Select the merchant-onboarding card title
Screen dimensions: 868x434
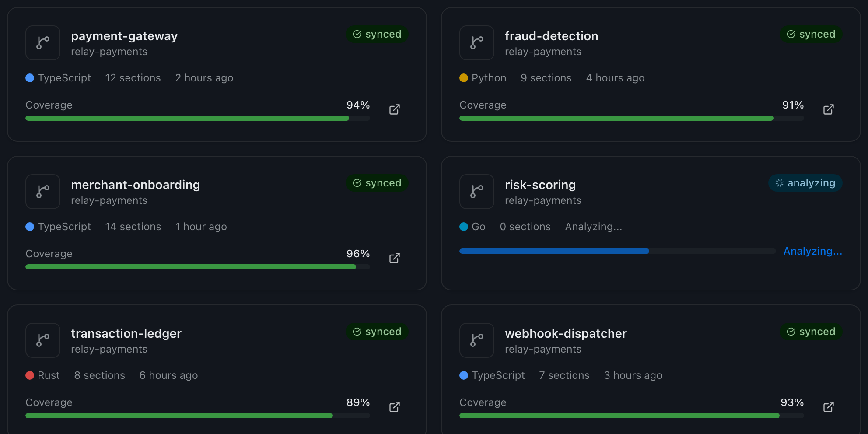point(136,185)
